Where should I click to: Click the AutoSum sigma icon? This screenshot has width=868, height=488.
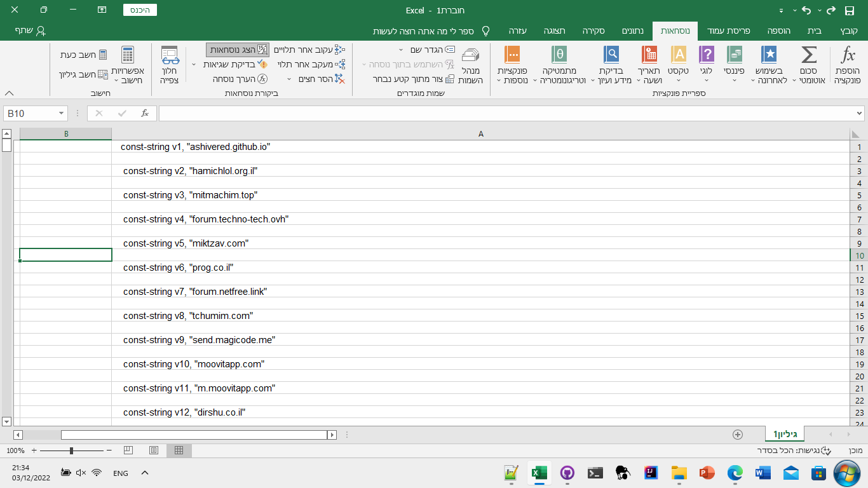[809, 65]
